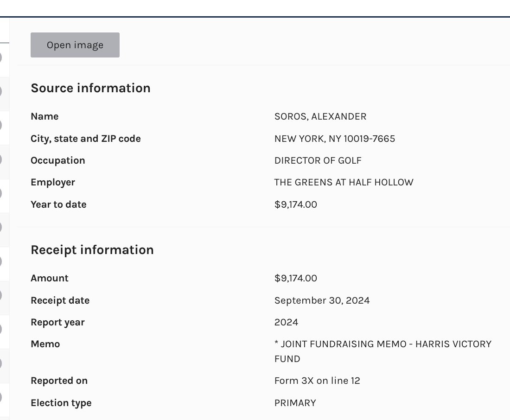Click the Occupation label
This screenshot has width=510, height=420.
(58, 160)
